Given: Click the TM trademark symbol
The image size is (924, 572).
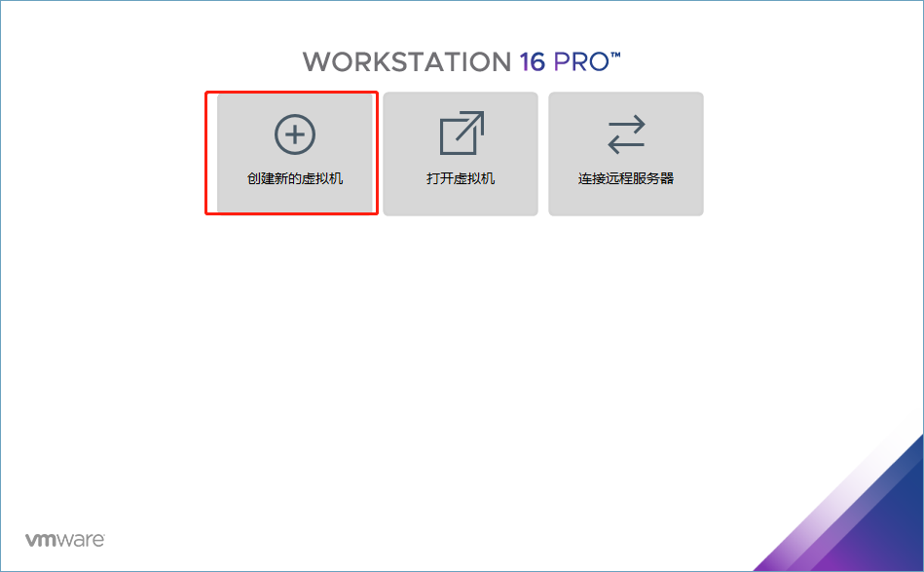Looking at the screenshot, I should click(x=615, y=56).
